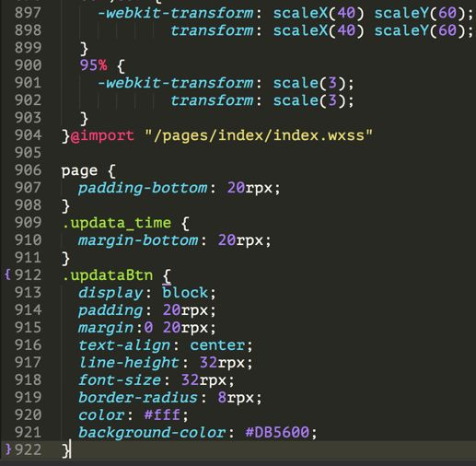476x466 pixels.
Task: Click the center value on line 916
Action: point(217,345)
